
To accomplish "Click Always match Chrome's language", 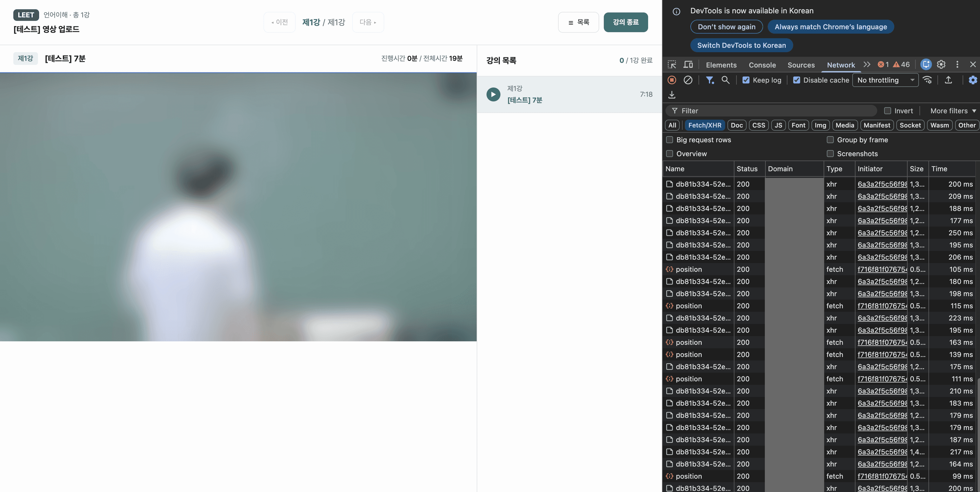I will point(831,27).
